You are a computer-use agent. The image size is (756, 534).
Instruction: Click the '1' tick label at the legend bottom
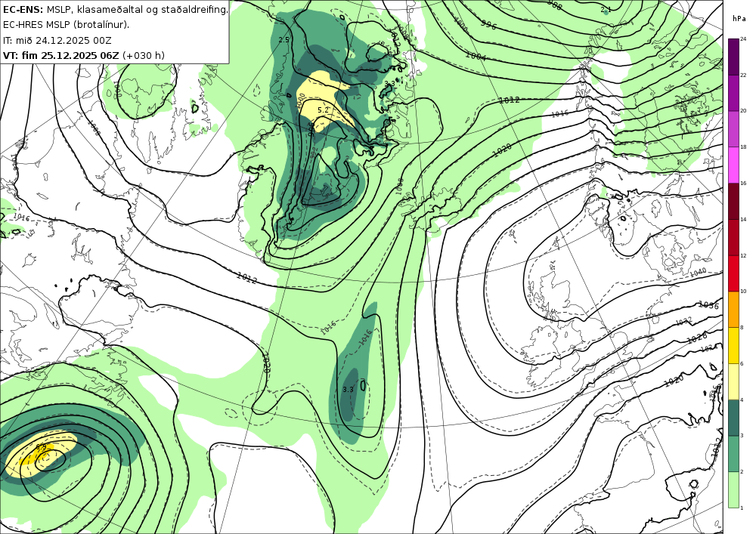(742, 508)
